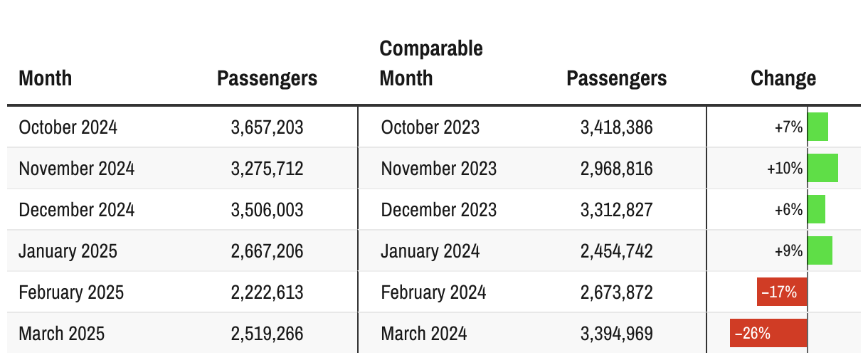The height and width of the screenshot is (360, 868).
Task: Click the March 2025 month cell
Action: point(62,334)
